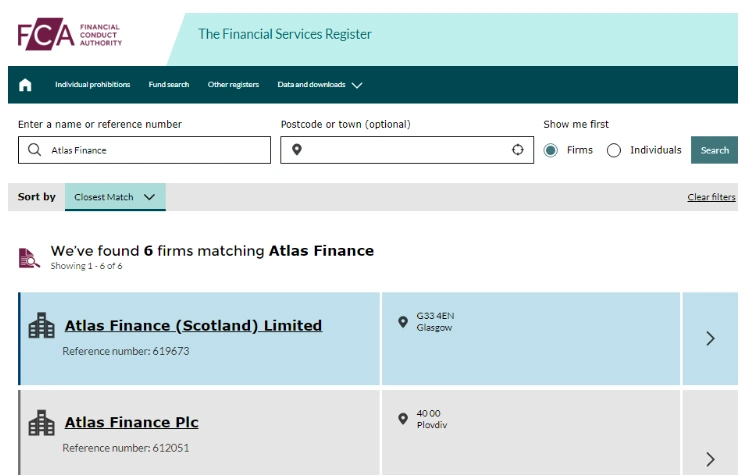744x476 pixels.
Task: Click 'Reference number: 612051' text
Action: coord(126,448)
